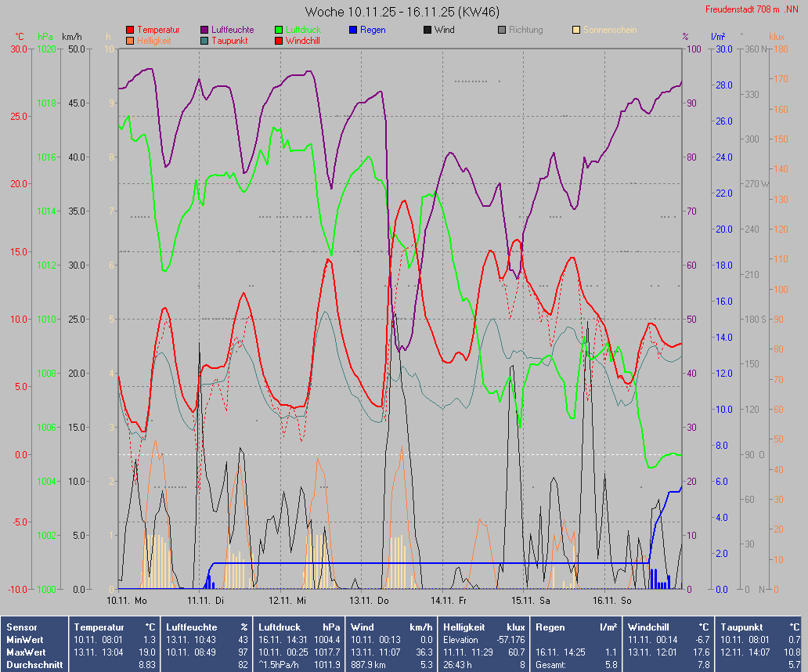Viewport: 808px width, 672px height.
Task: Click the Helligkeit klux table header
Action: (x=484, y=627)
